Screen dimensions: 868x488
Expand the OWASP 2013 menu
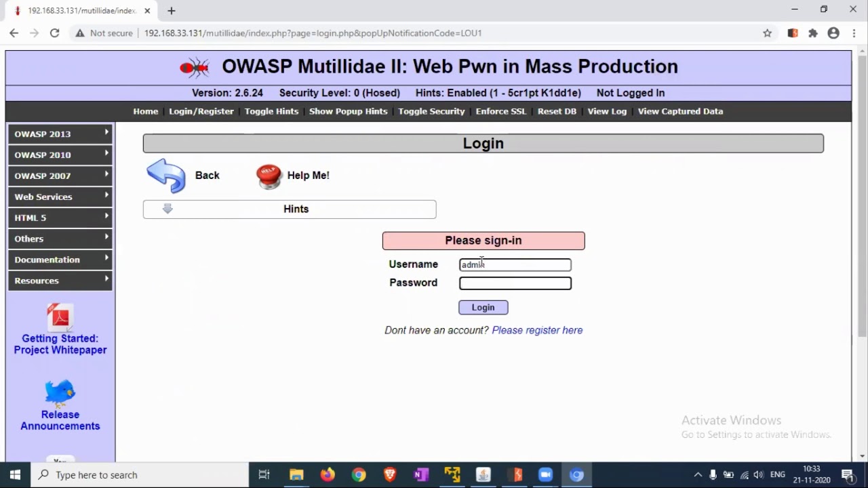pos(60,134)
